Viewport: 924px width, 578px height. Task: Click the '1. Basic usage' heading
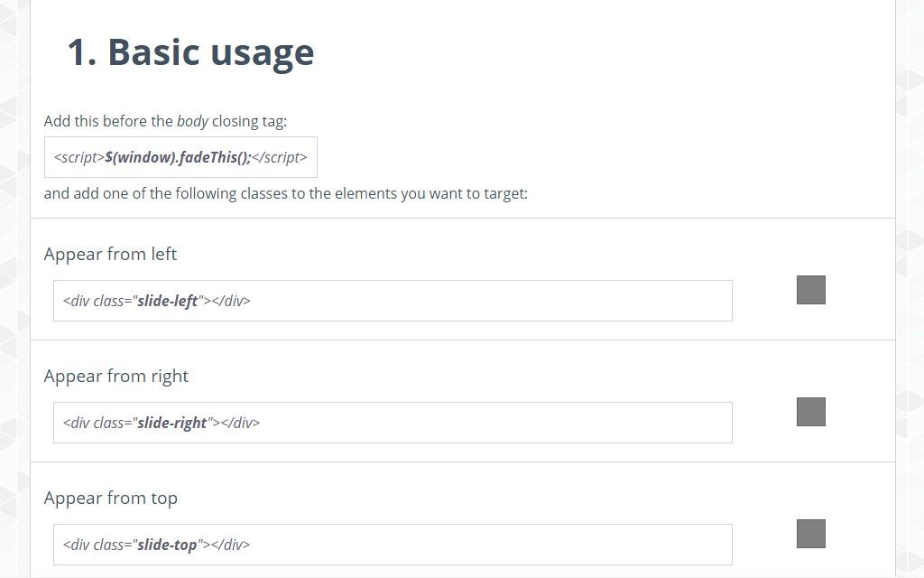point(190,52)
